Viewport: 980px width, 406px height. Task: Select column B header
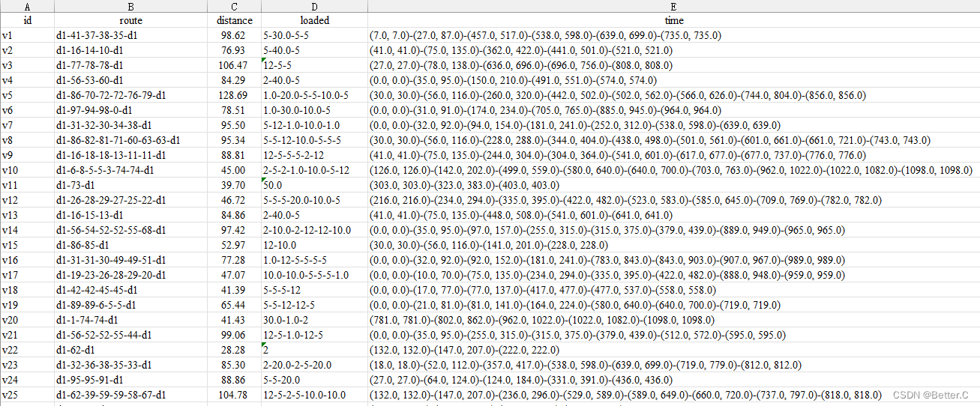coord(130,6)
